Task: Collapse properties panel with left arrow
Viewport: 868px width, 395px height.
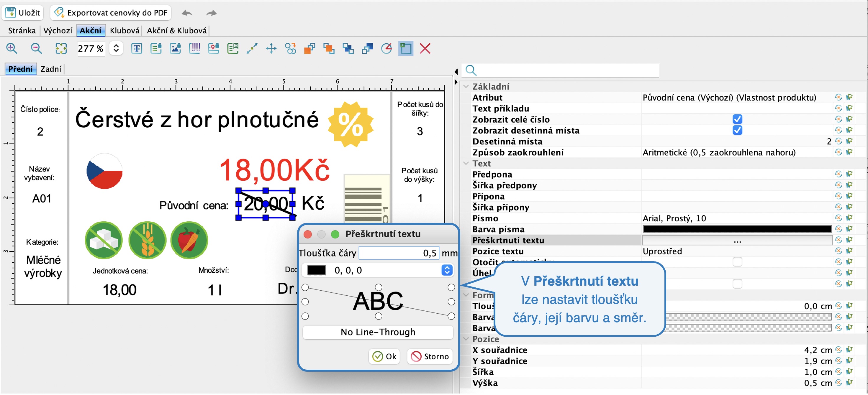Action: (456, 71)
